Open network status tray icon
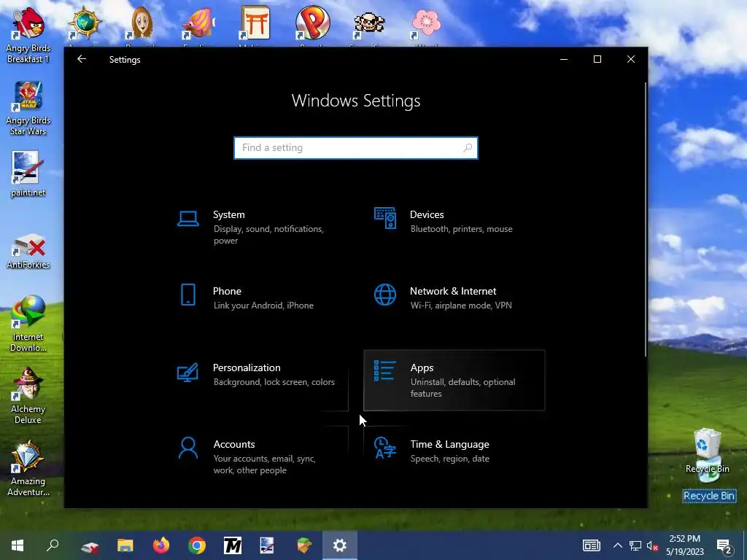This screenshot has width=747, height=560. coord(635,545)
